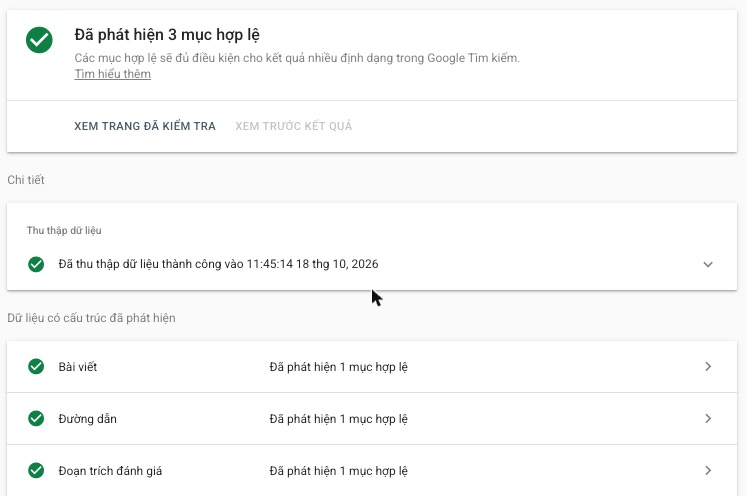Open the 'Tìm hiểu thêm' link
746x496 pixels.
pos(112,74)
